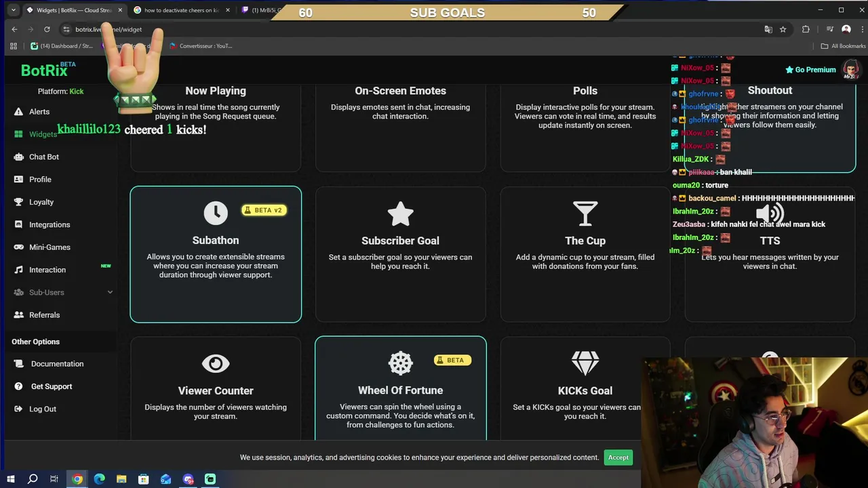Click the 'Other Options' sidebar heading

(x=35, y=342)
